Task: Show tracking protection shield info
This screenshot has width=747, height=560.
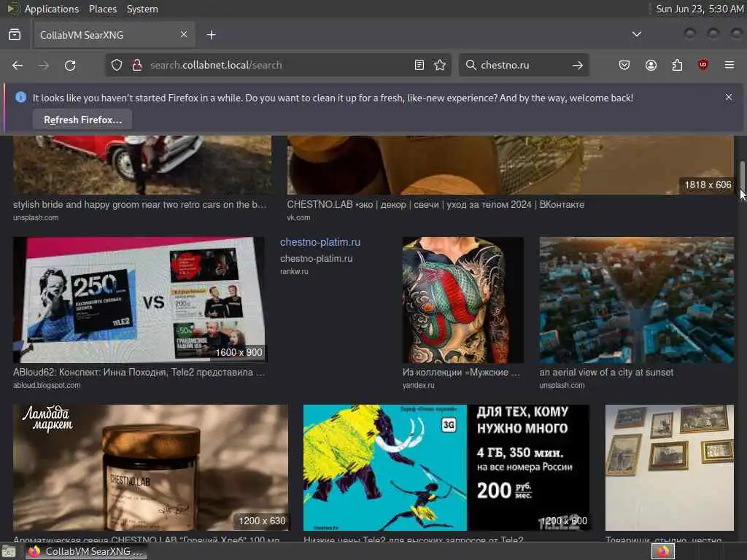Action: [117, 65]
